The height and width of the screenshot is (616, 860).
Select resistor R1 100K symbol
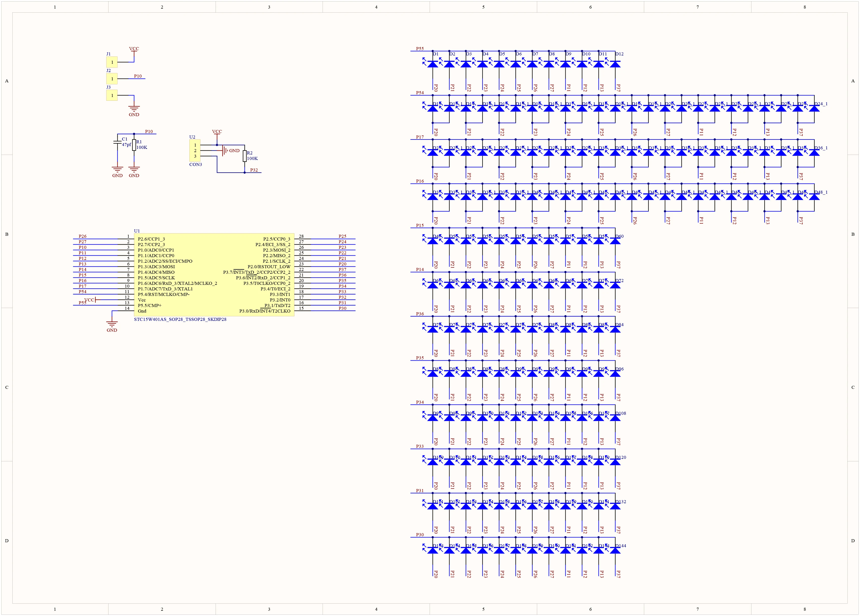[x=134, y=145]
